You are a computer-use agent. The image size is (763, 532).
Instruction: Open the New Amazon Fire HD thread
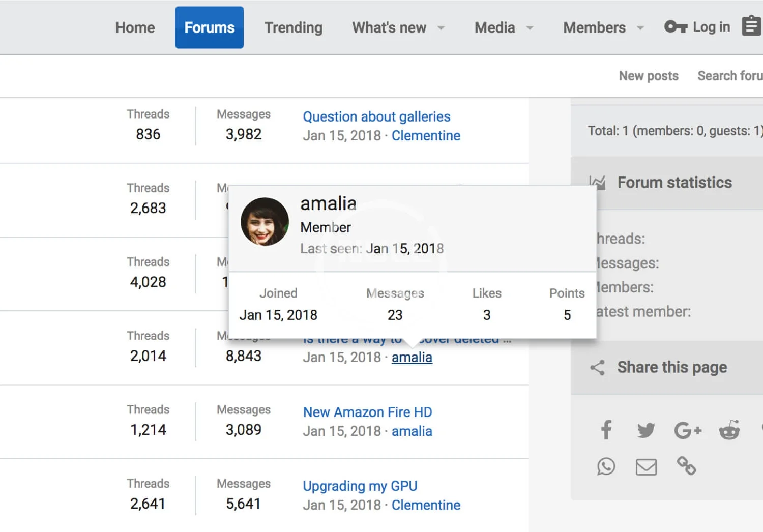click(x=367, y=412)
